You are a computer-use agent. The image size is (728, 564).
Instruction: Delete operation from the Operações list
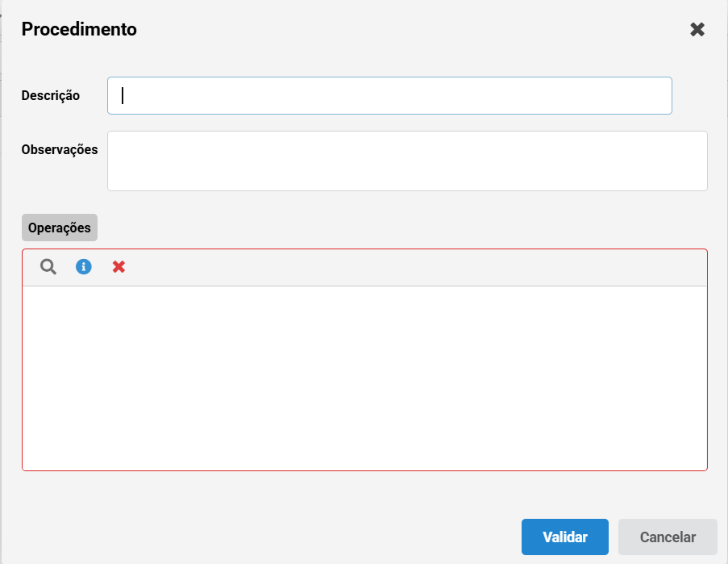tap(119, 266)
